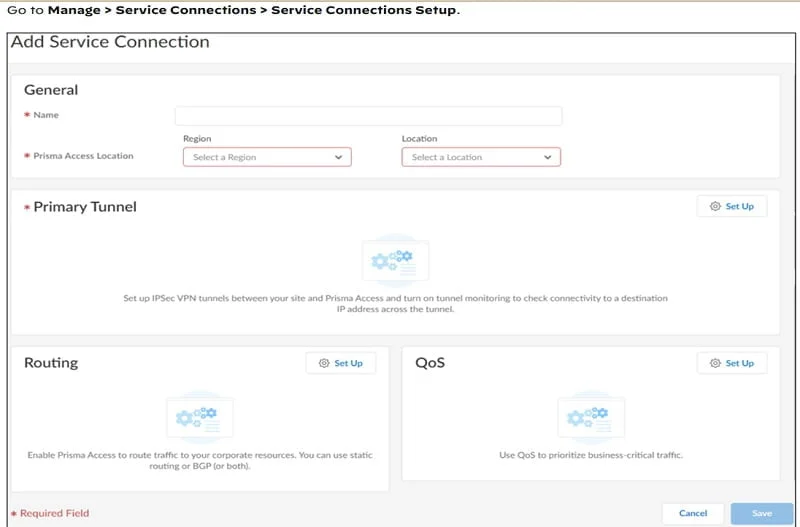This screenshot has height=527, width=800.
Task: Click the Cancel button
Action: click(x=693, y=513)
